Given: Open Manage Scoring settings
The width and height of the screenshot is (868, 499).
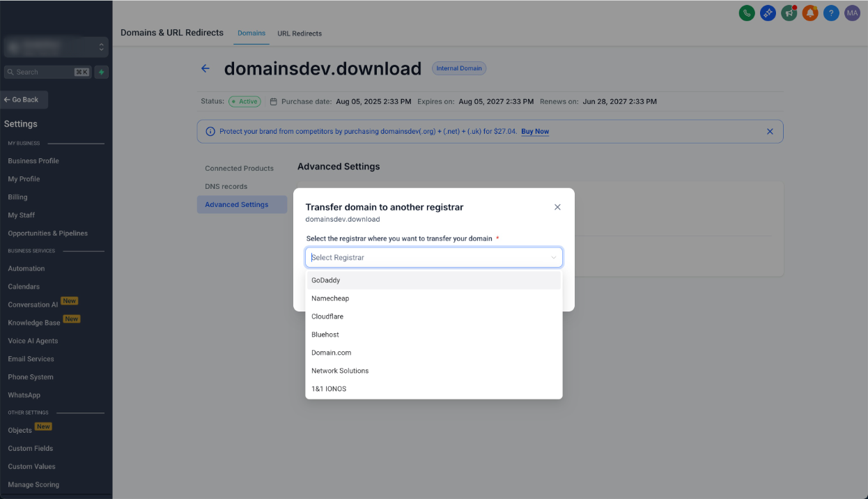Looking at the screenshot, I should (33, 484).
